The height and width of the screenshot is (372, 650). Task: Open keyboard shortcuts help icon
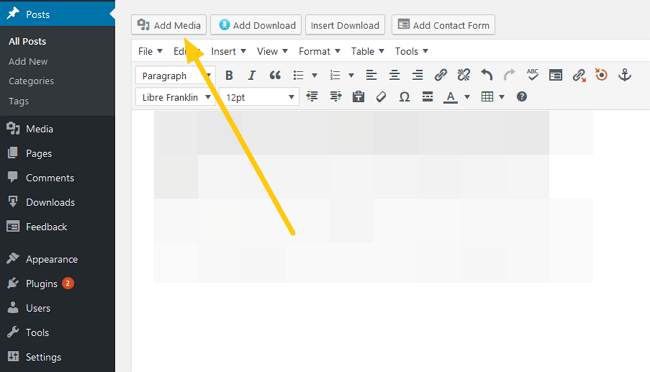pos(522,97)
